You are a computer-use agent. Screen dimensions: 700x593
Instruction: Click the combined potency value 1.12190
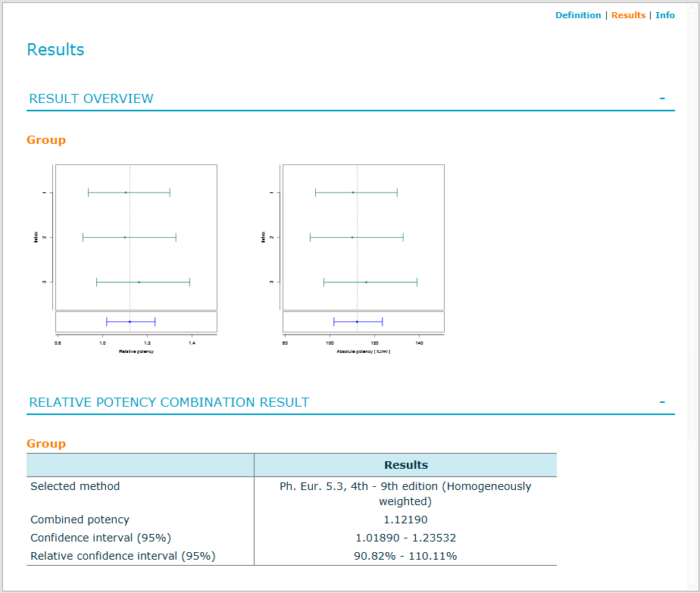point(405,520)
